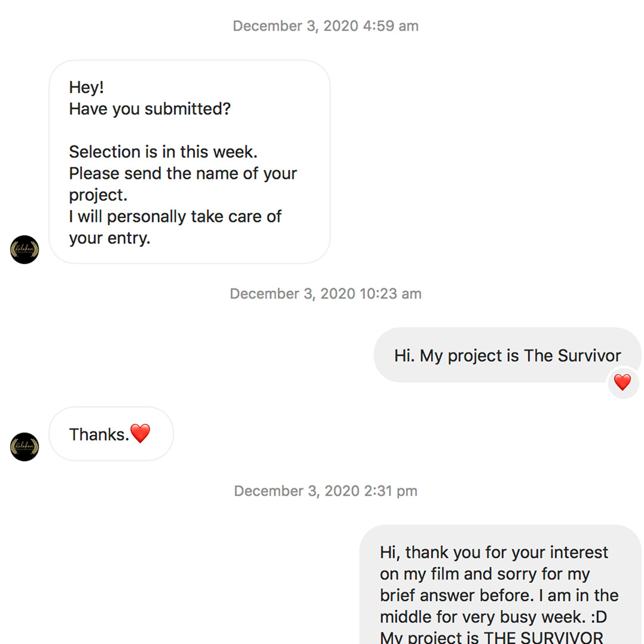Click the 'Hey!' greeting text
Image resolution: width=644 pixels, height=644 pixels.
(86, 87)
